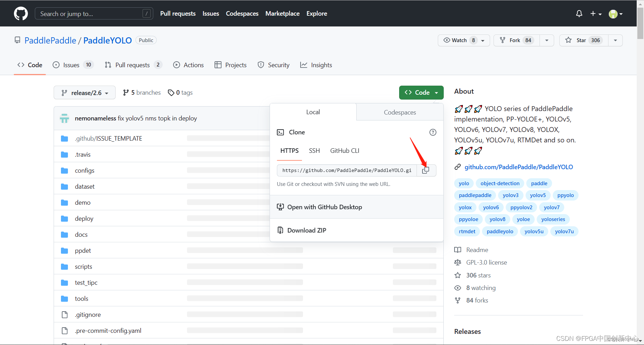Select the GitHub CLI clone option
The image size is (644, 345).
click(344, 151)
